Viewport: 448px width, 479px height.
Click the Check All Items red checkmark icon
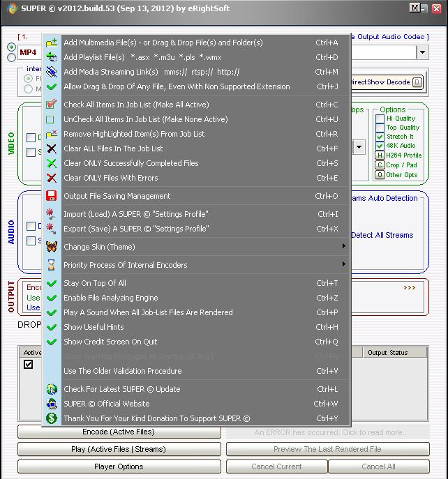[x=52, y=105]
